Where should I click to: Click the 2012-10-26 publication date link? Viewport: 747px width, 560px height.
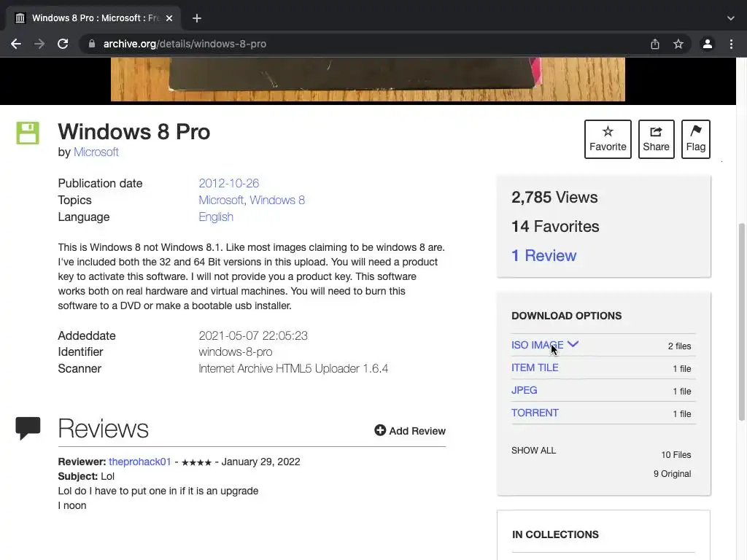[228, 183]
